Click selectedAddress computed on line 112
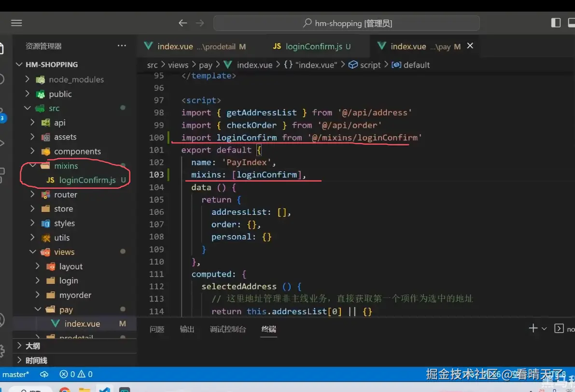 point(238,286)
